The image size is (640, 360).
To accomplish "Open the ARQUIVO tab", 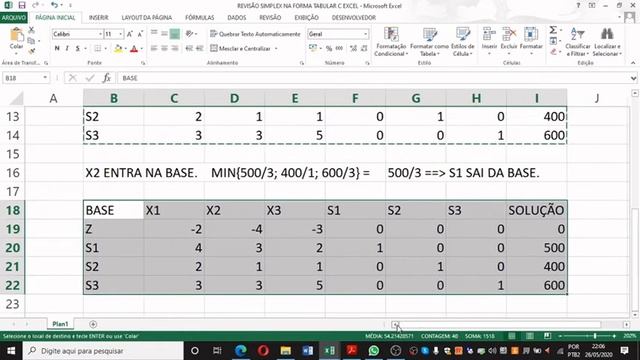I will (13, 18).
